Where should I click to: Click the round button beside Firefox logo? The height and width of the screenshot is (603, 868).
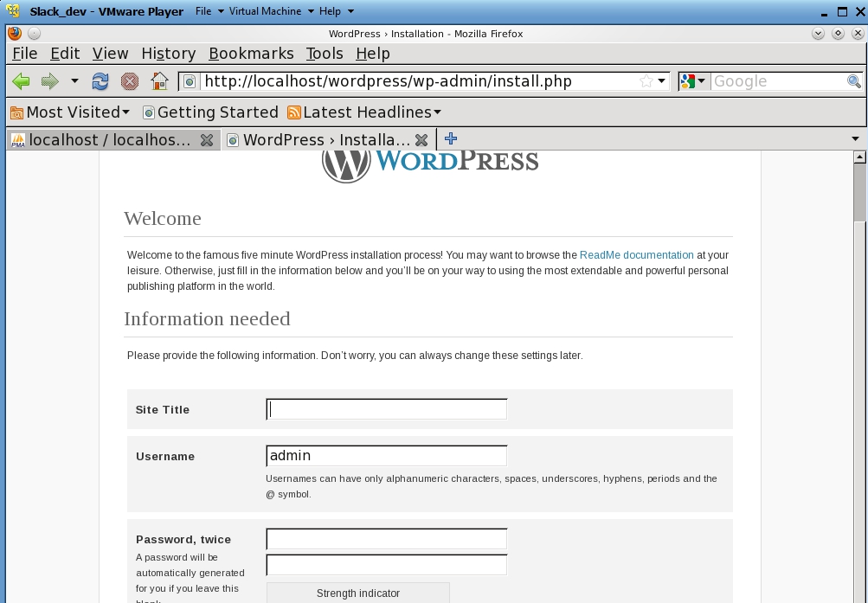tap(34, 34)
